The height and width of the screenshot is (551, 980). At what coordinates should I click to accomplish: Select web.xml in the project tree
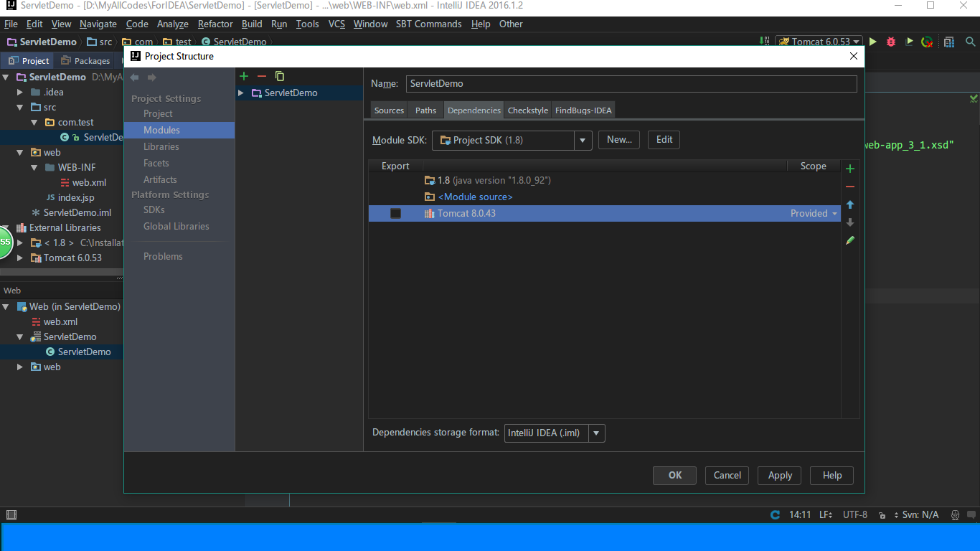[89, 182]
